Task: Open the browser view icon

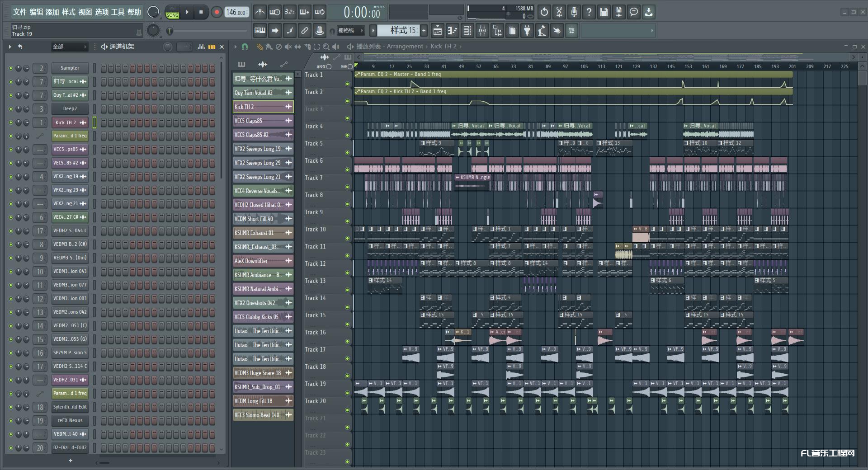Action: click(497, 31)
